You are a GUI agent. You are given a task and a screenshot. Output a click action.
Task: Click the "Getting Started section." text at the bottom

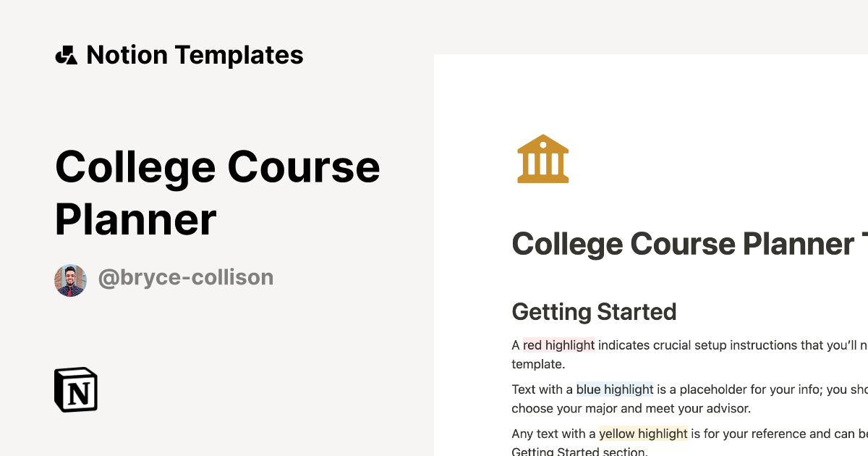click(579, 452)
